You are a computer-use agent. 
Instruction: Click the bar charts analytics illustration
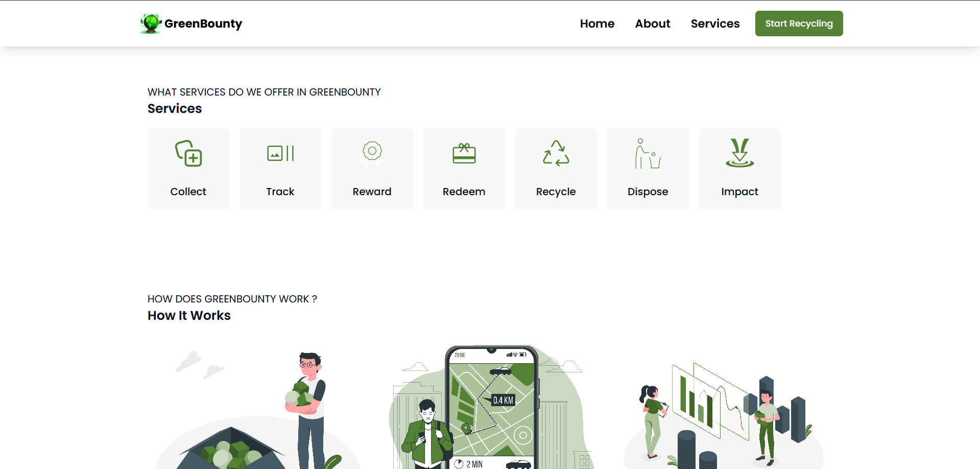pyautogui.click(x=724, y=415)
